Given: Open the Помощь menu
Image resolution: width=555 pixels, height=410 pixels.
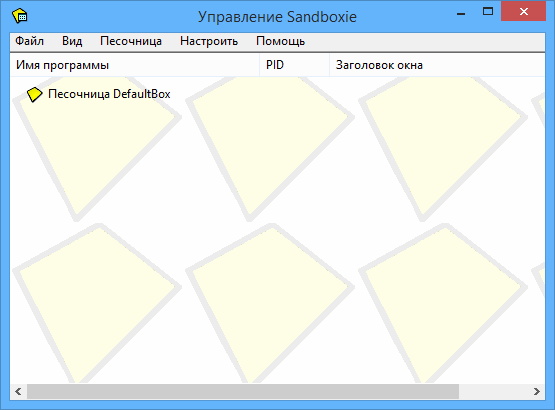Looking at the screenshot, I should coord(280,41).
